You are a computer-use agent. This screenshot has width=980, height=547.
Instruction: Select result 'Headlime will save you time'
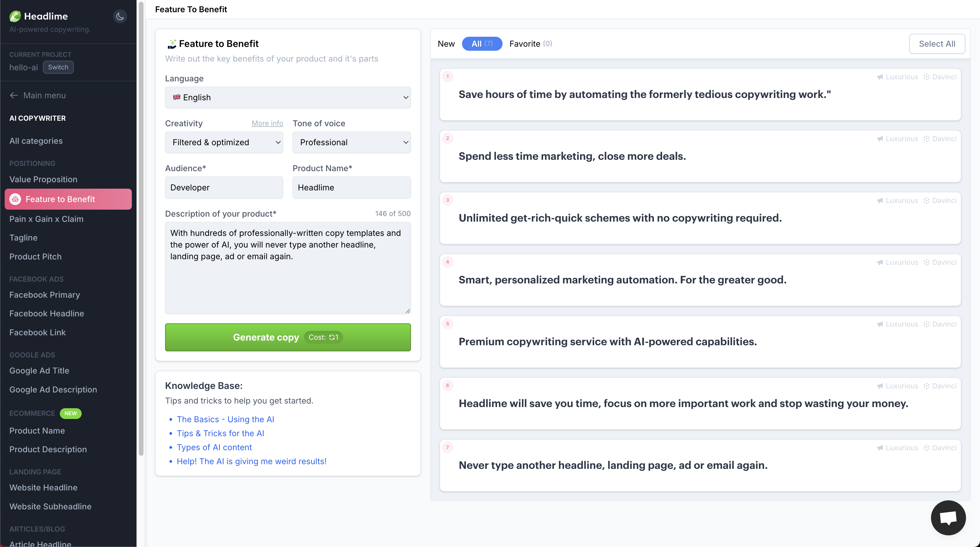pos(700,404)
